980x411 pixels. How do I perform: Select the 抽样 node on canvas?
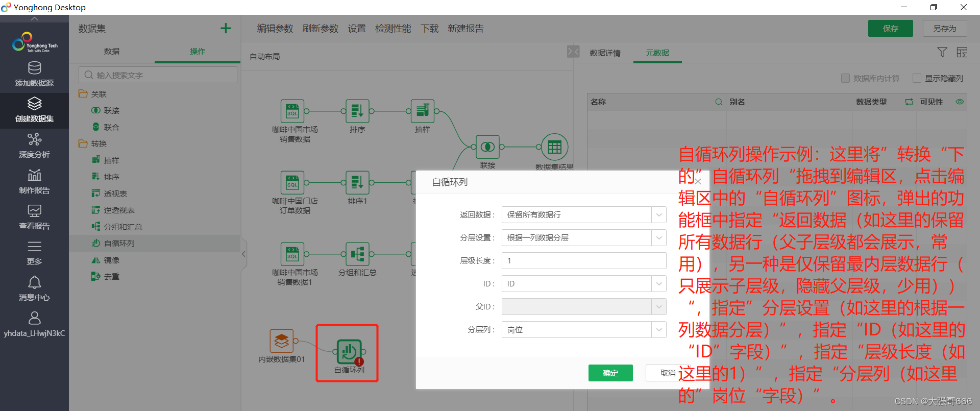coord(423,111)
